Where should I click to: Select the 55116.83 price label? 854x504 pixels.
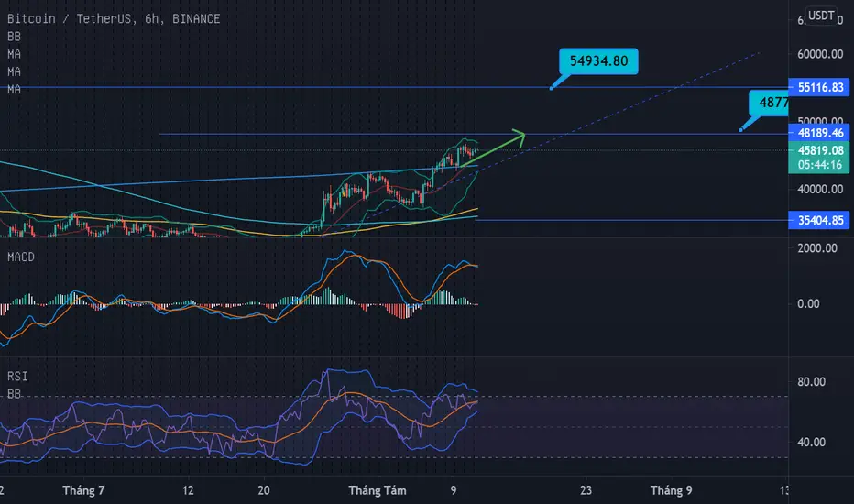coord(818,87)
